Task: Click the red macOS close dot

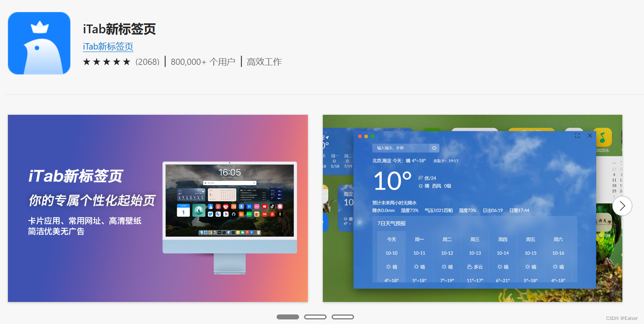Action: (360, 136)
